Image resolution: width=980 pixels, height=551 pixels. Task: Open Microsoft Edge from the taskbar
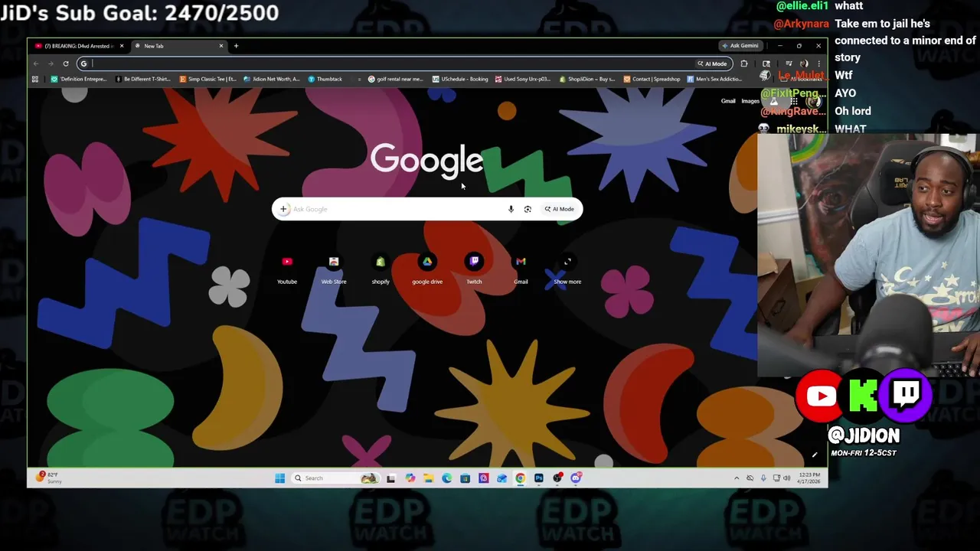click(446, 478)
